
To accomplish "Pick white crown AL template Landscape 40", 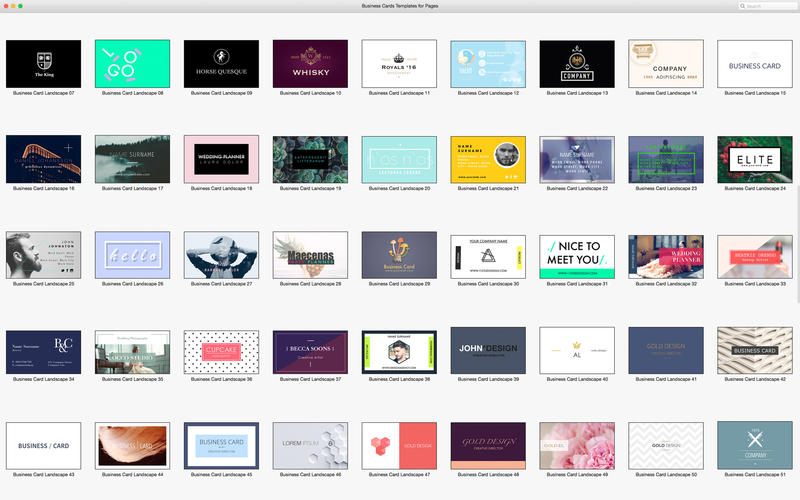I will [x=577, y=350].
